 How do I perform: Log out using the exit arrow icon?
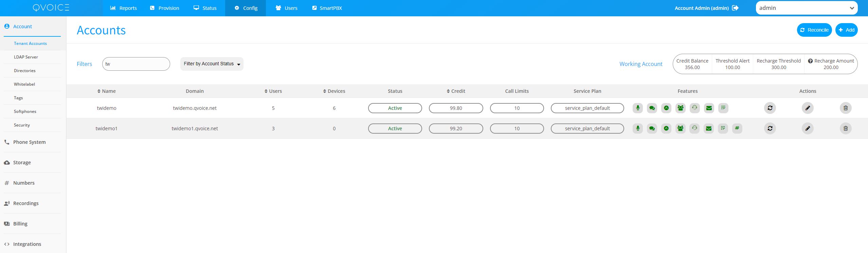pyautogui.click(x=735, y=8)
